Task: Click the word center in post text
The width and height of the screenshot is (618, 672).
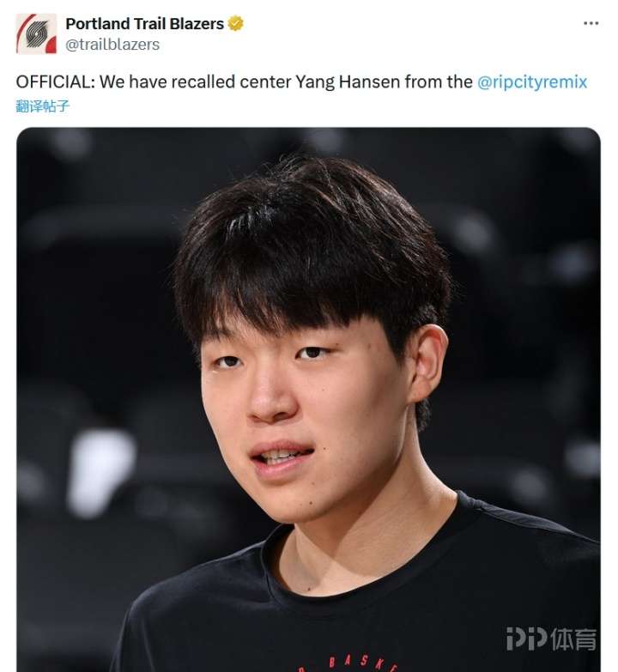Action: [x=265, y=82]
